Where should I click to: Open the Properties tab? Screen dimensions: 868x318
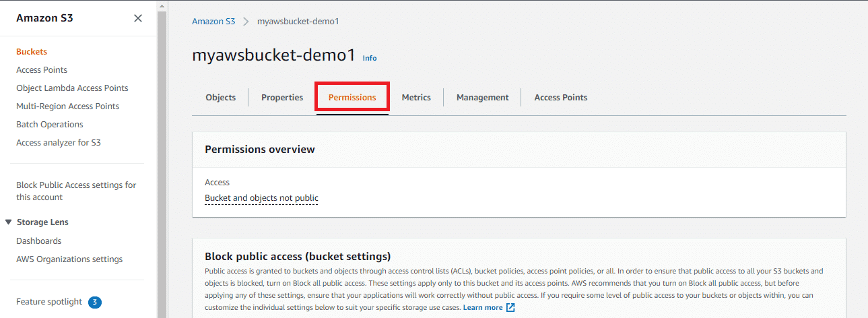click(x=282, y=98)
